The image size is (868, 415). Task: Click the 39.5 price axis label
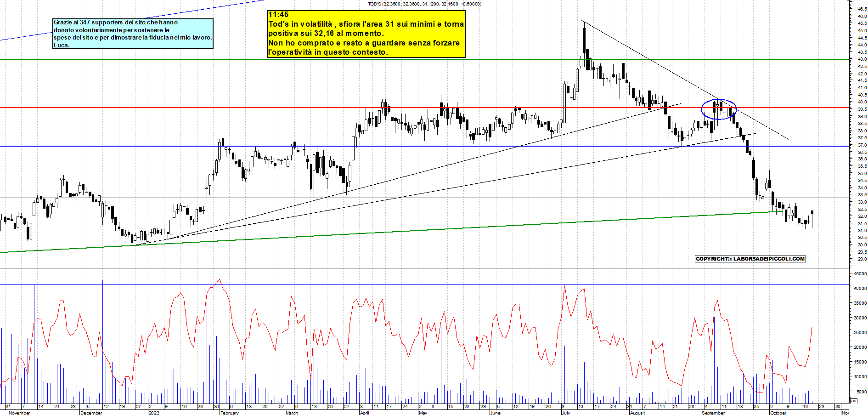coord(862,109)
